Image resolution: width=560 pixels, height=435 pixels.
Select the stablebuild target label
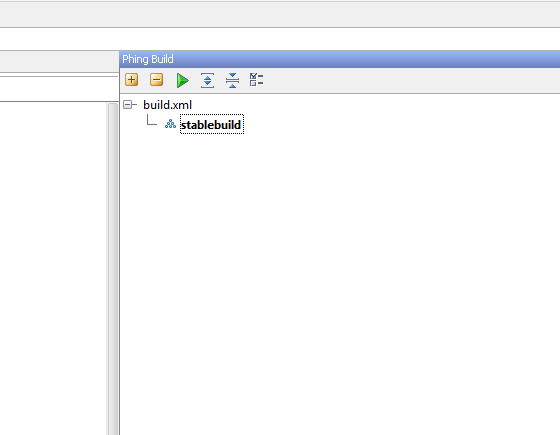coord(212,124)
